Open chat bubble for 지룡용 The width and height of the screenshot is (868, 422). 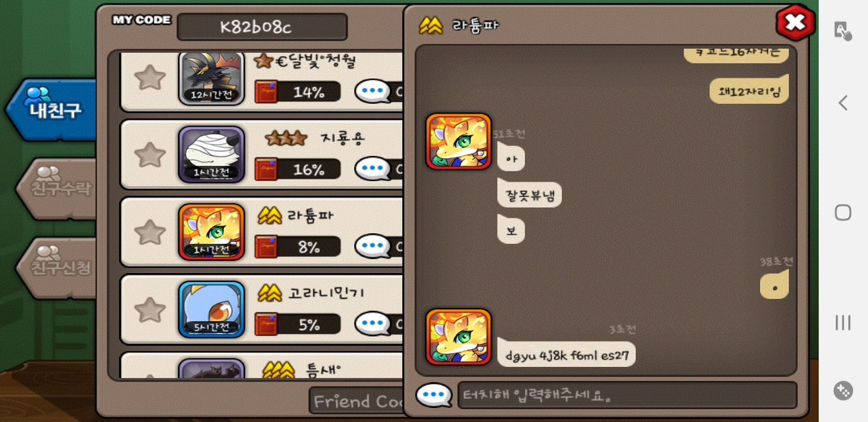click(373, 169)
